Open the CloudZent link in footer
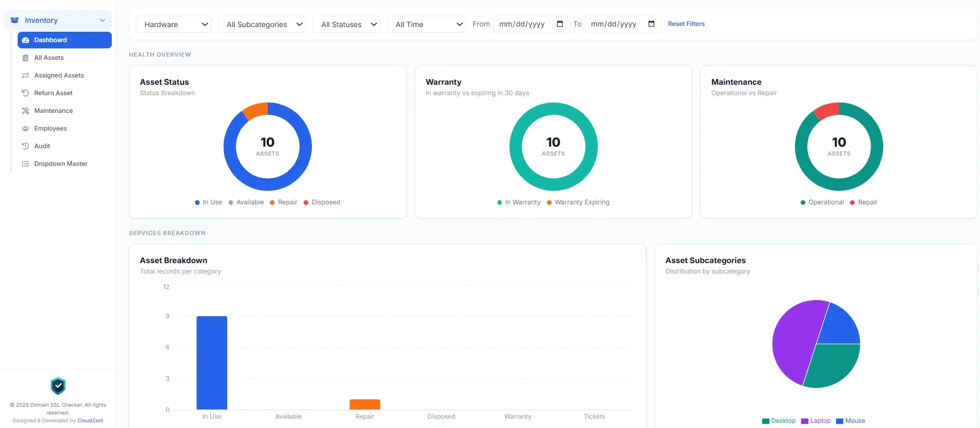This screenshot has width=980, height=428. click(x=90, y=421)
